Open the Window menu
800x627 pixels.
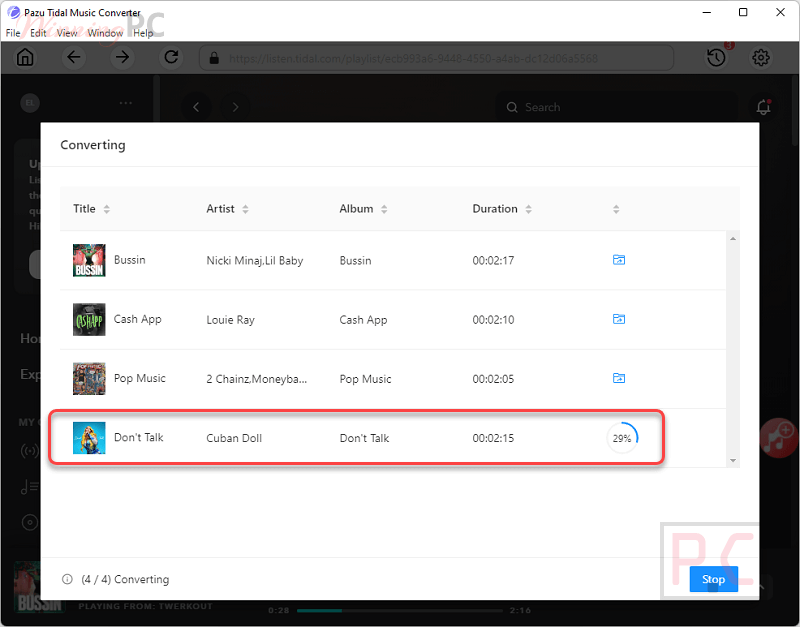105,33
